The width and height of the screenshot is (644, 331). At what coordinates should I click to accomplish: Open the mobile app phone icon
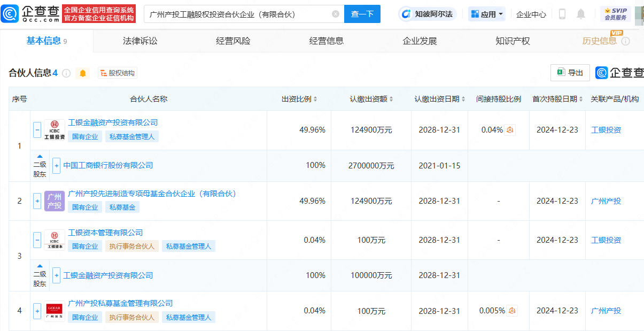(x=562, y=14)
